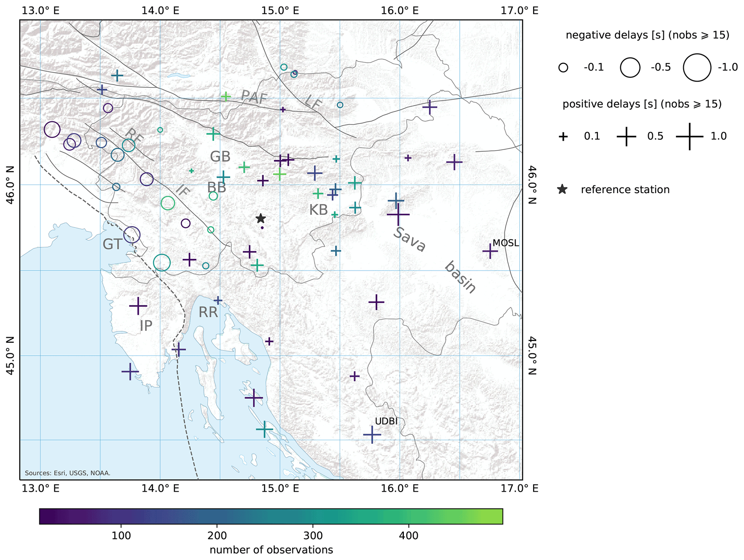
Task: Click the IP peninsula label
Action: [146, 326]
